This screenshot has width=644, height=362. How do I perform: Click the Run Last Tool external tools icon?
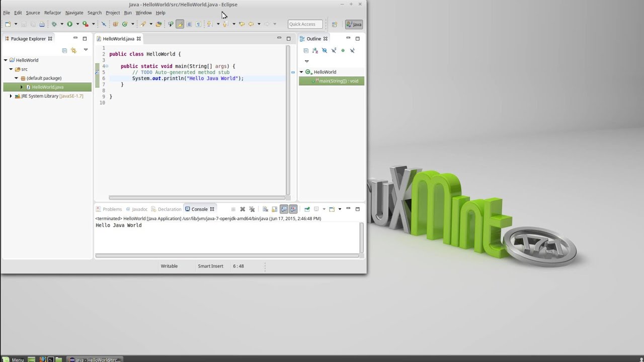tap(86, 24)
